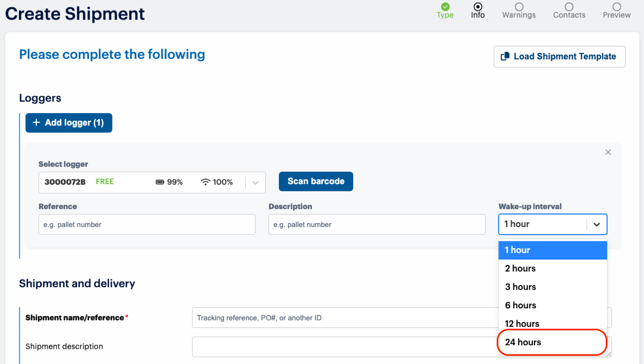Select the Info step indicator
The height and width of the screenshot is (364, 644).
(x=478, y=7)
